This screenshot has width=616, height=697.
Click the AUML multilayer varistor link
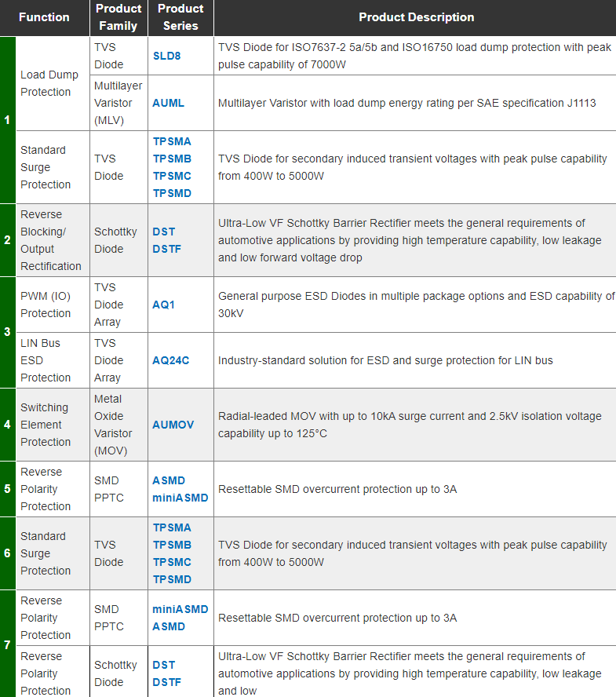pos(169,103)
